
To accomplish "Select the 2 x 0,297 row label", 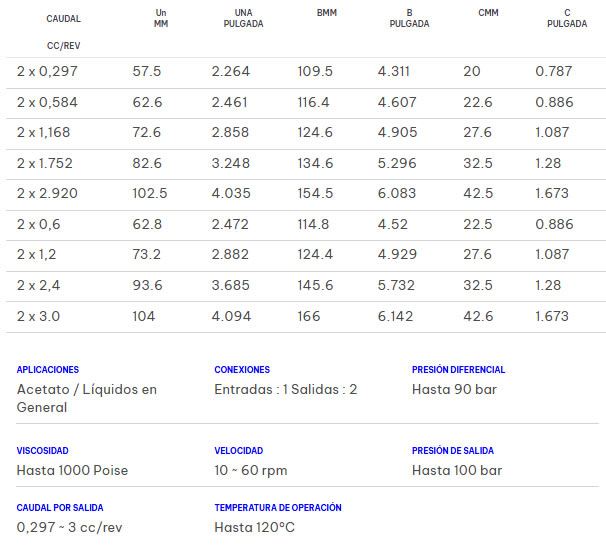I will (x=47, y=71).
